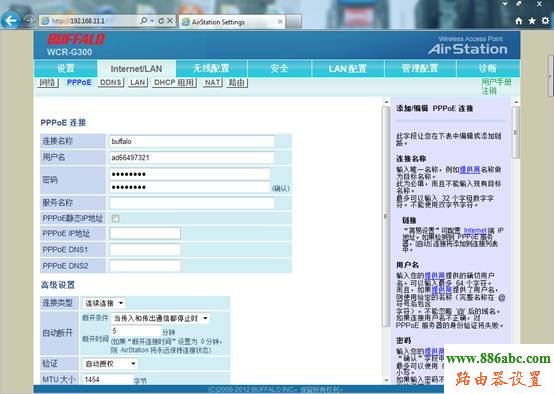This screenshot has width=554, height=394.
Task: Open the DDNS sub-menu button
Action: tap(111, 83)
